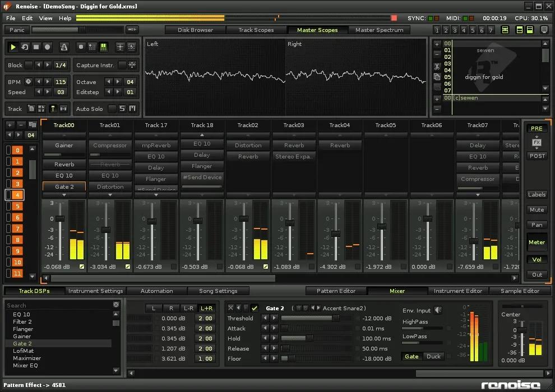Click the BPM clock icon
Viewport: 555px width, 392px height.
(x=28, y=82)
